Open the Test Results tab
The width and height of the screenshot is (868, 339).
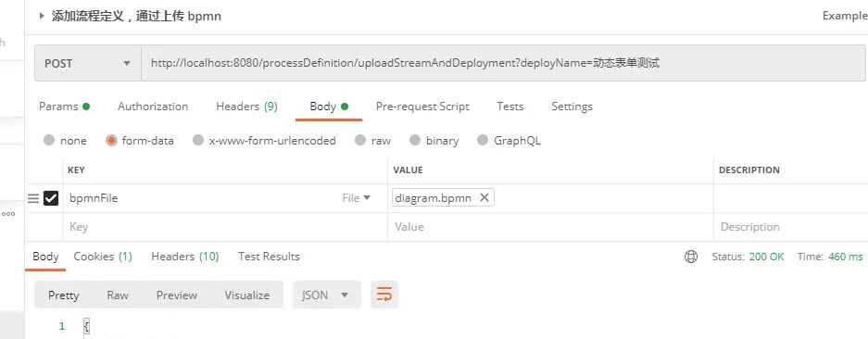269,257
